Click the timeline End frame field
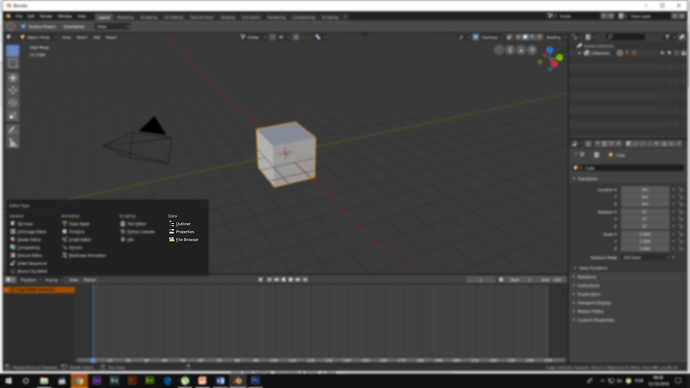 552,280
